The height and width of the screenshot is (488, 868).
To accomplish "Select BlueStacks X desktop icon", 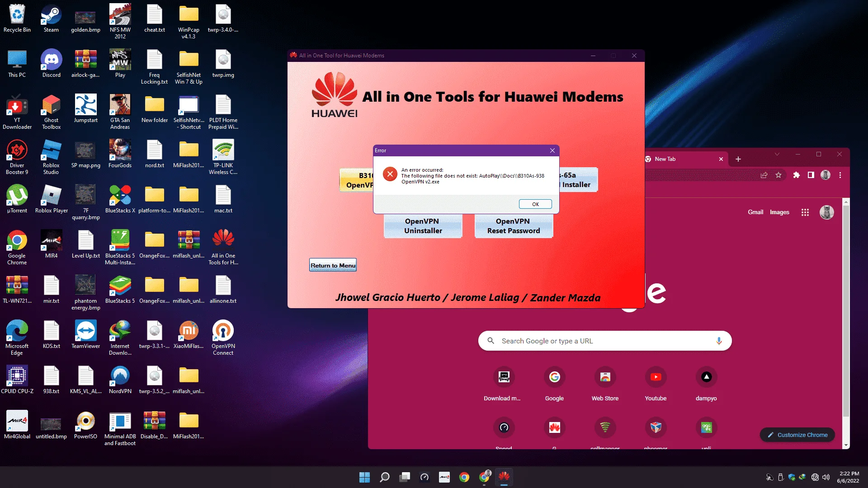I will [120, 199].
